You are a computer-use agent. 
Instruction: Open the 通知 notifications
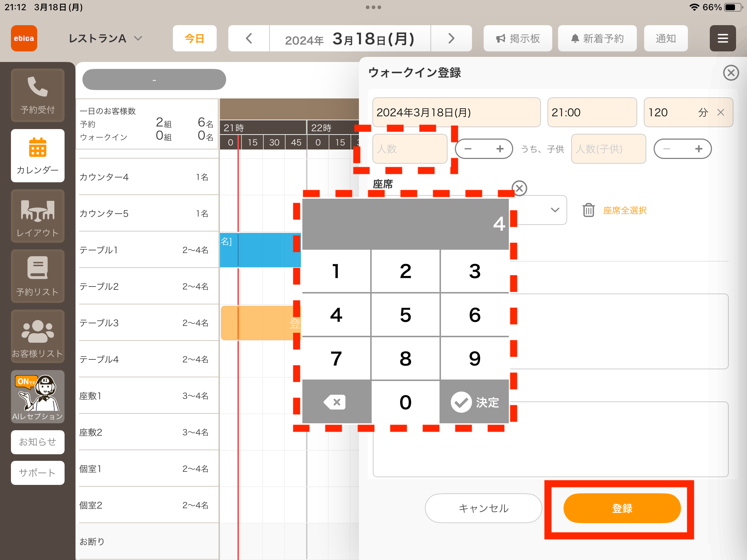pyautogui.click(x=666, y=38)
